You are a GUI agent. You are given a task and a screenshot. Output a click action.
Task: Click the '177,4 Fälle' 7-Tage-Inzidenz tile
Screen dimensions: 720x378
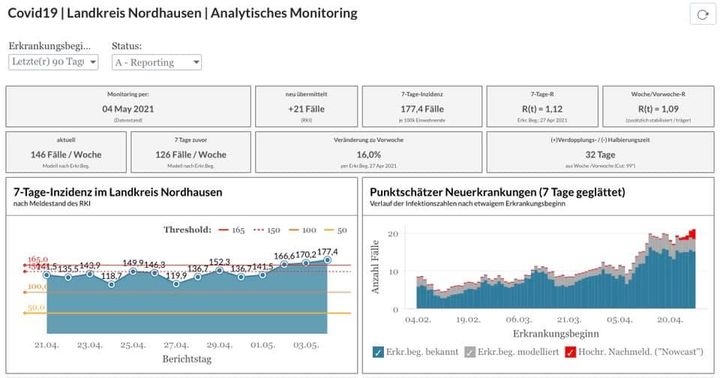[422, 106]
